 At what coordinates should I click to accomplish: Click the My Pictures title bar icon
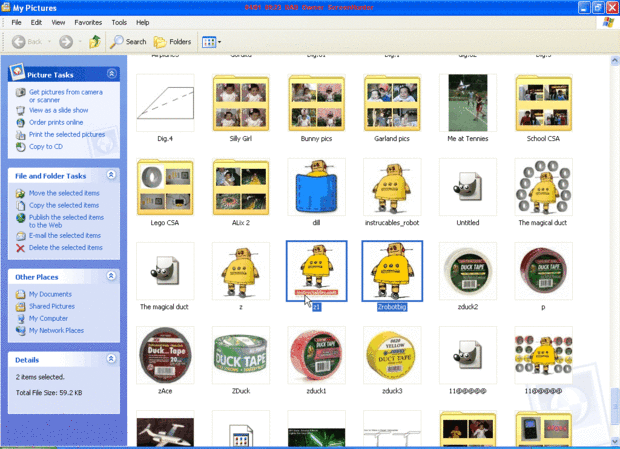pos(6,8)
